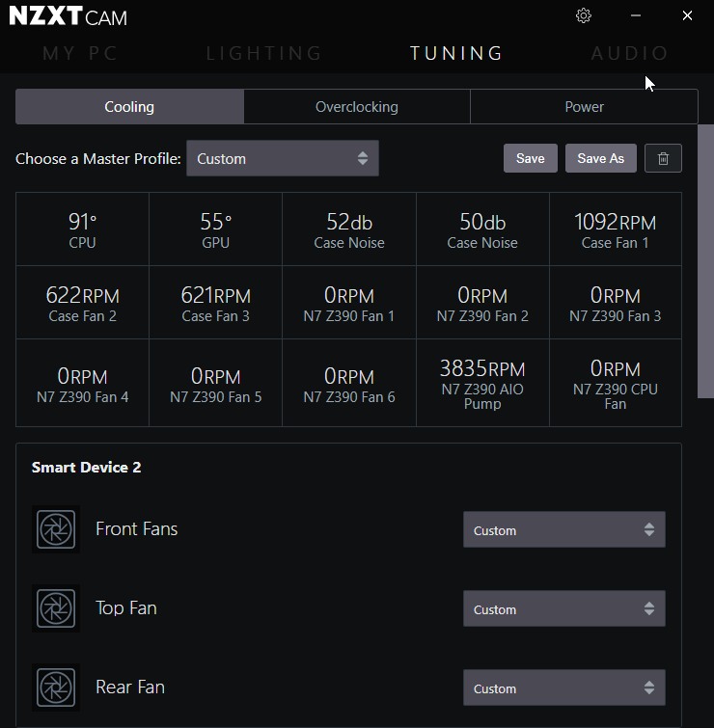Click the Front Fans label
This screenshot has height=728, width=714.
pyautogui.click(x=137, y=529)
